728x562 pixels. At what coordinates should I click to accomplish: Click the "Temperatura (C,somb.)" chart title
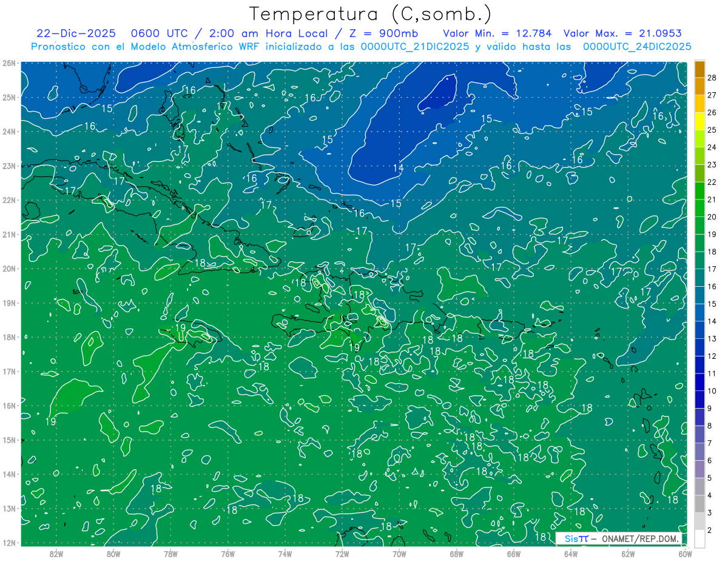pyautogui.click(x=371, y=14)
